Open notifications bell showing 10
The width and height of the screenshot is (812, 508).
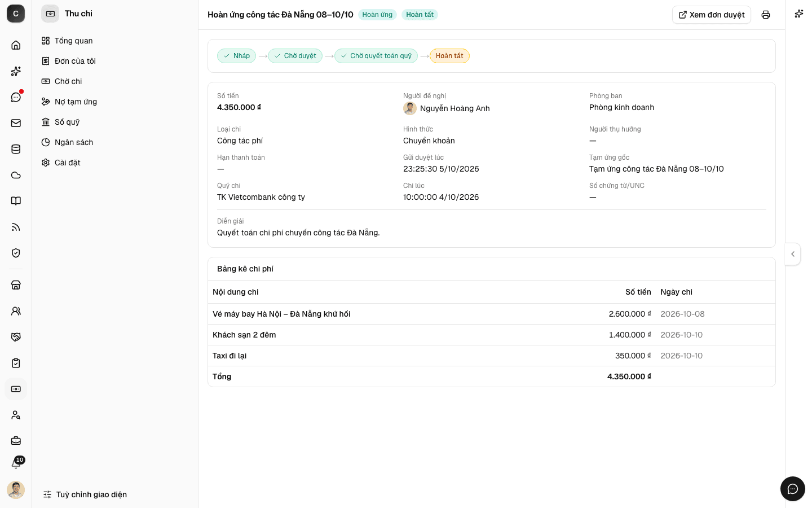click(16, 463)
